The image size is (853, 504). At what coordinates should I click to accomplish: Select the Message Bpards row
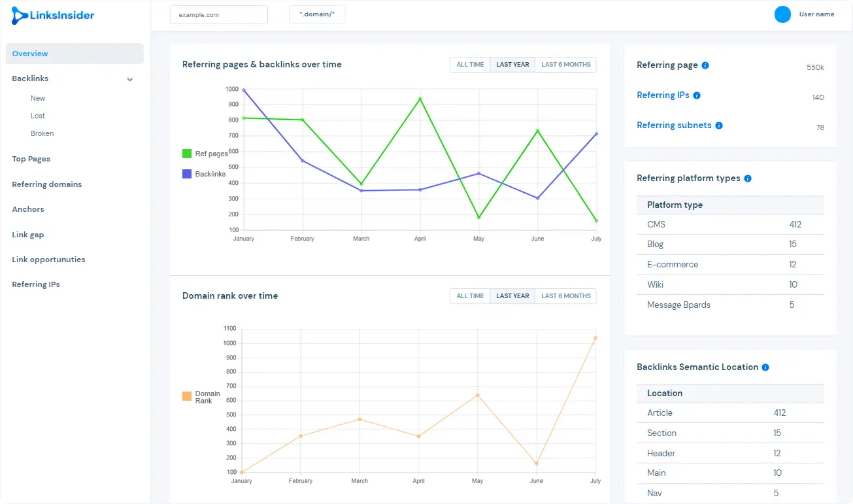[730, 305]
